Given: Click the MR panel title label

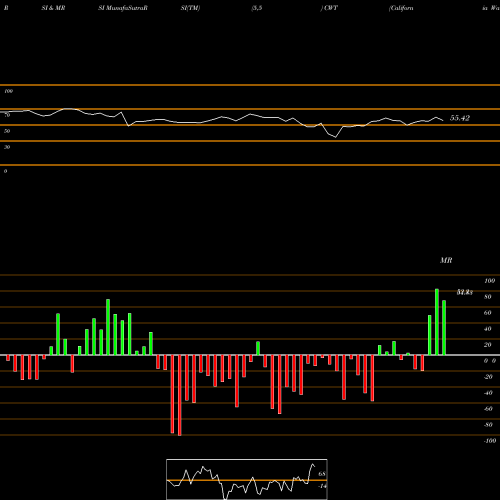Looking at the screenshot, I should [446, 260].
